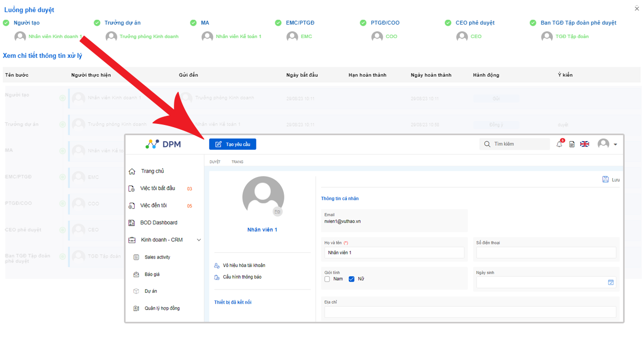This screenshot has width=644, height=354.
Task: Click MA step check icon
Action: coord(194,23)
